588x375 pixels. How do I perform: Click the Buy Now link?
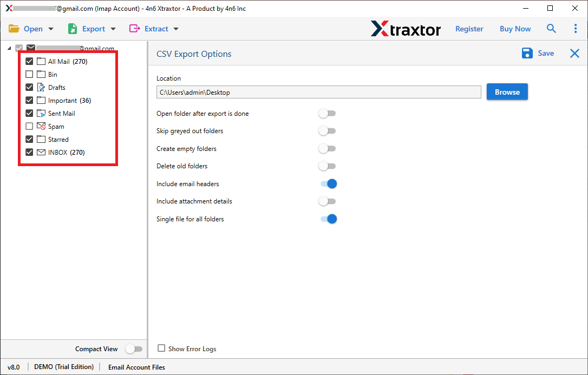[x=515, y=28]
